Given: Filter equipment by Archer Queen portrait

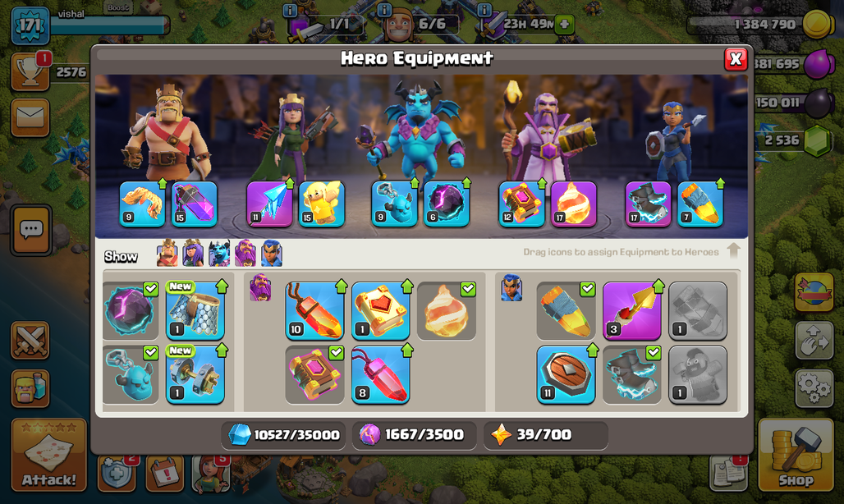Looking at the screenshot, I should tap(193, 254).
